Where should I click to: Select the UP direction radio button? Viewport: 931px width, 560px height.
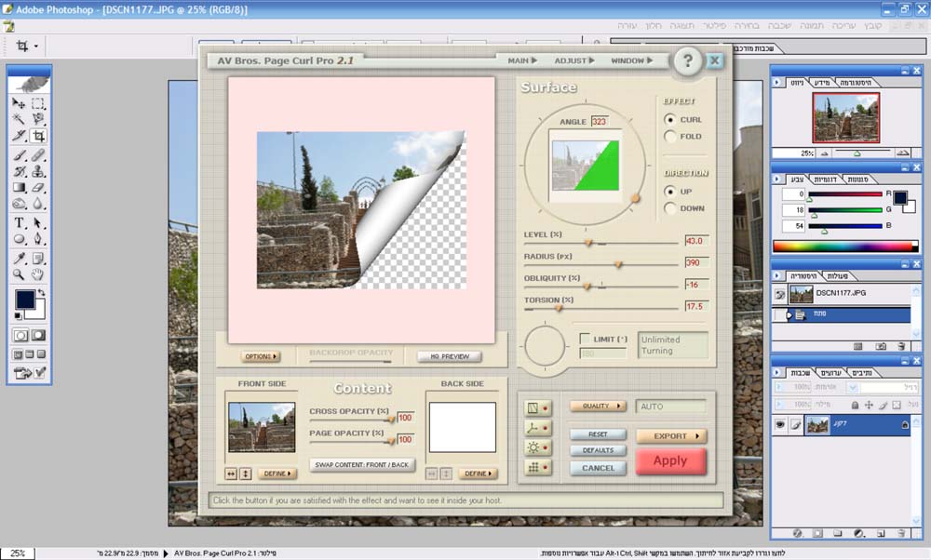tap(669, 192)
